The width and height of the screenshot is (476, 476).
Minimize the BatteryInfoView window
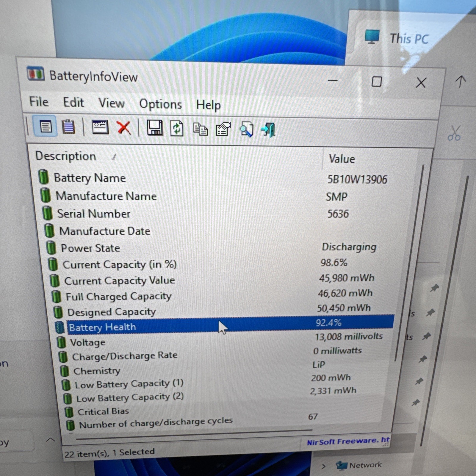(333, 81)
